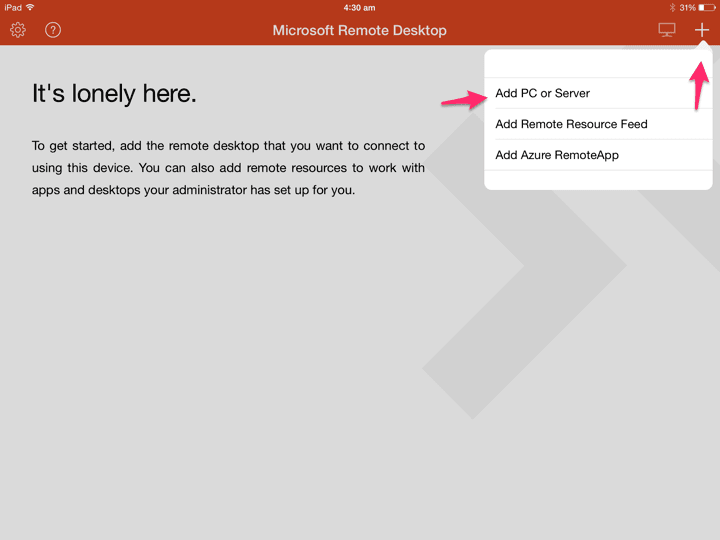Tap the 31% battery percentage text
This screenshot has height=540, width=720.
[687, 8]
